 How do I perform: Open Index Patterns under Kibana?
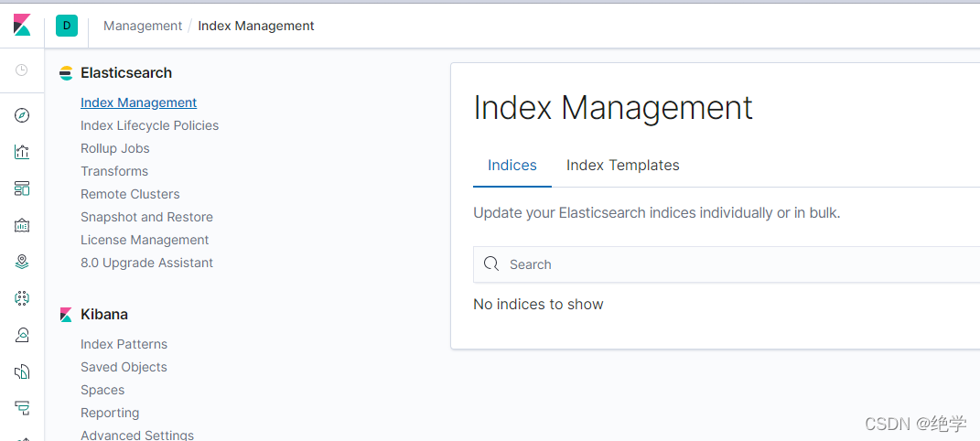(x=124, y=344)
